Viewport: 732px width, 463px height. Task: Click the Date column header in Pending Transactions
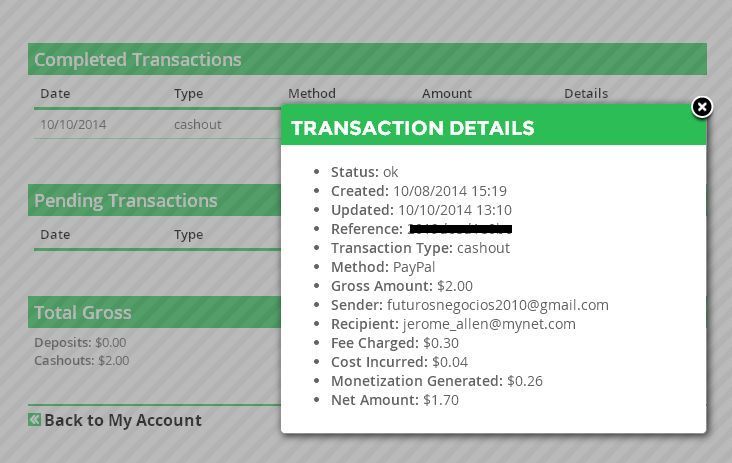pos(55,234)
